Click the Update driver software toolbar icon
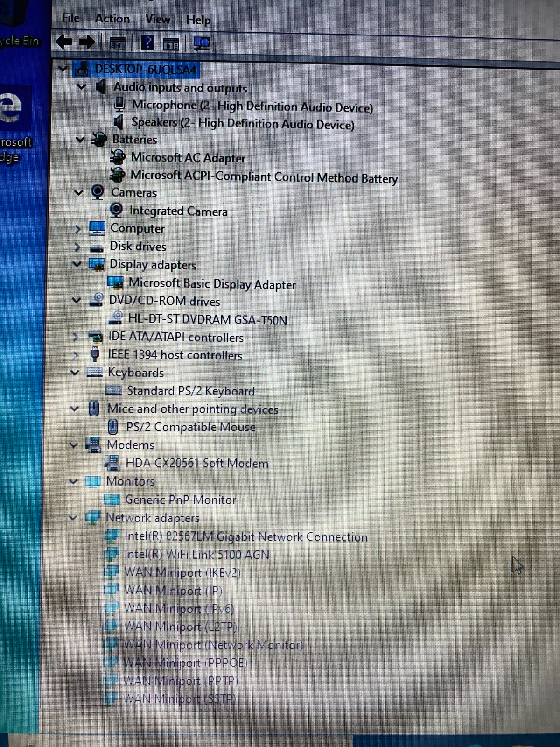This screenshot has height=747, width=560. (171, 44)
